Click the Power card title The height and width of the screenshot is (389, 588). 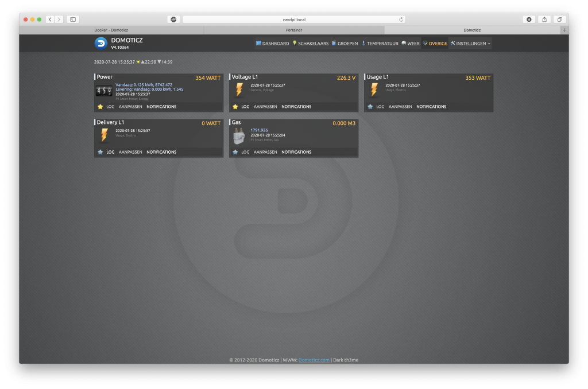105,77
